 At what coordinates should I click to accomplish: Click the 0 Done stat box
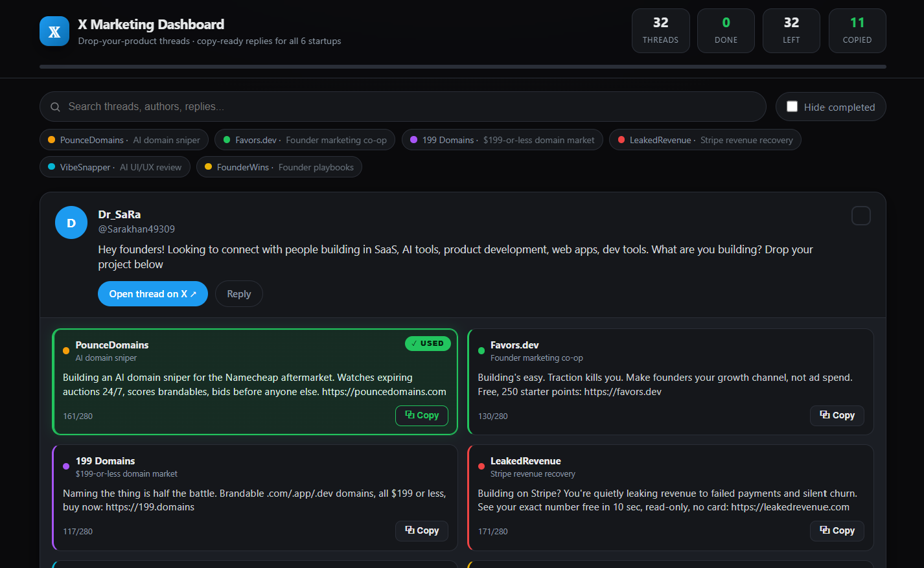726,30
